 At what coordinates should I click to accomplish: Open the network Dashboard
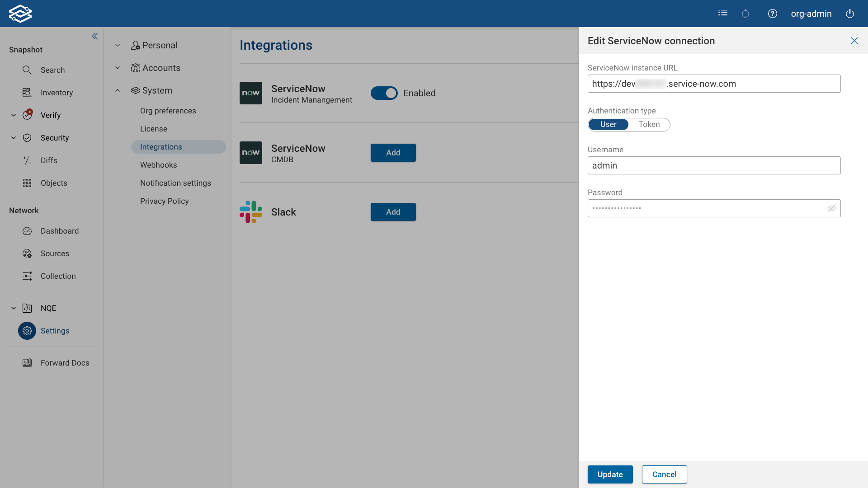pos(60,231)
